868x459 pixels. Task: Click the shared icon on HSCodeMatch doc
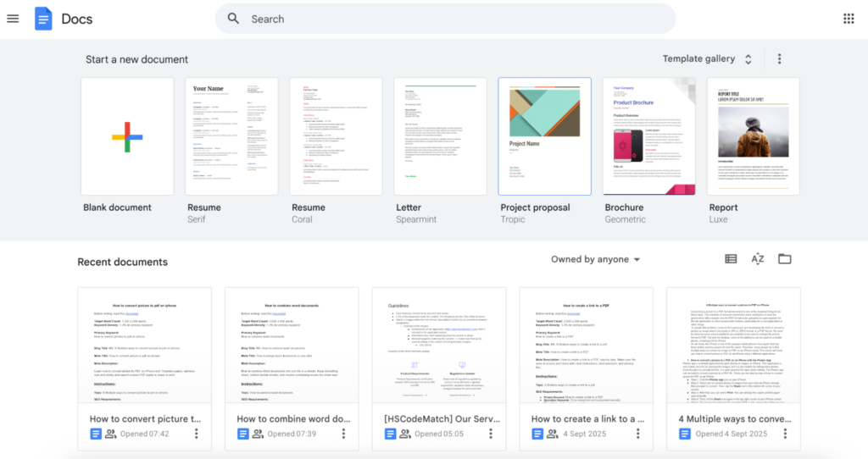(x=405, y=434)
